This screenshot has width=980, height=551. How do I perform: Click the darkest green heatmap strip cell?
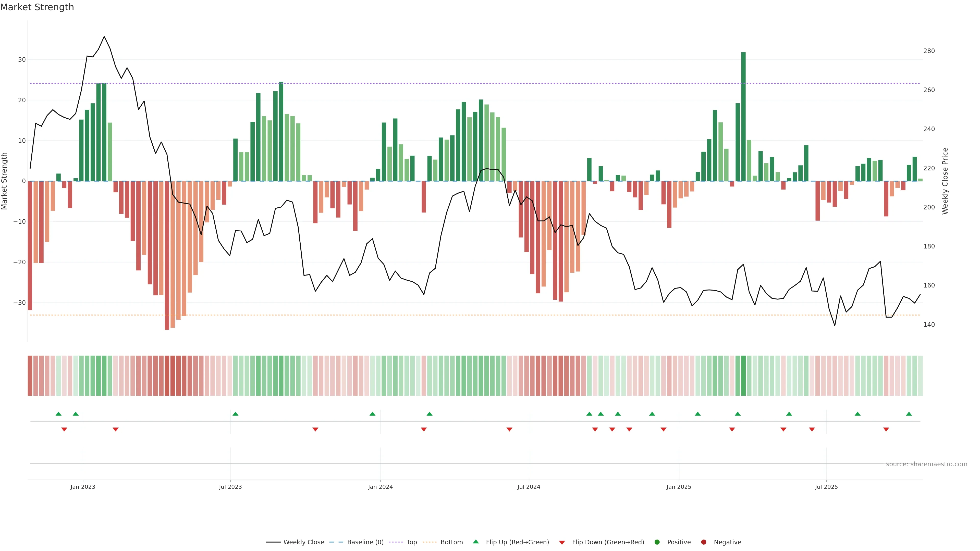click(x=743, y=376)
